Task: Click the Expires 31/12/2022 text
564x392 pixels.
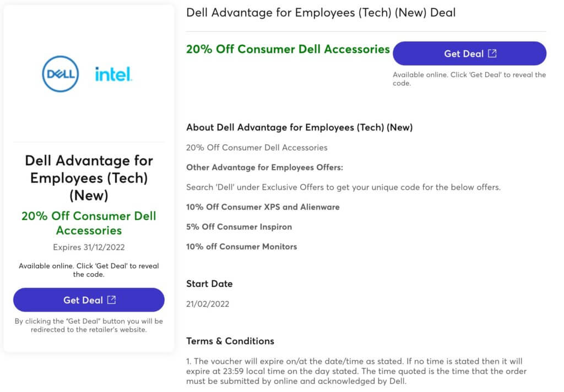Action: point(89,247)
